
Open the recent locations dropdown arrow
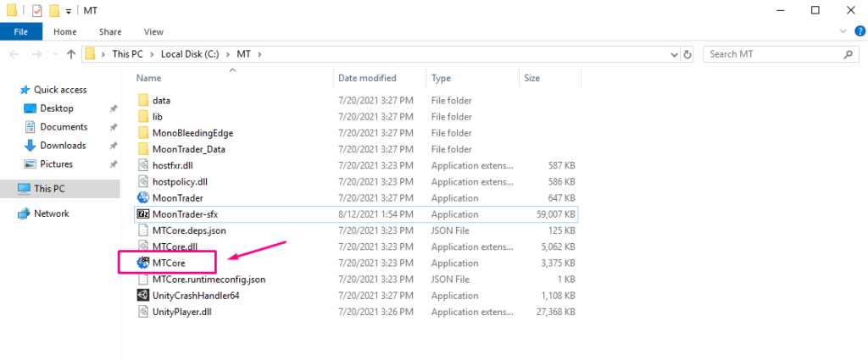[55, 54]
